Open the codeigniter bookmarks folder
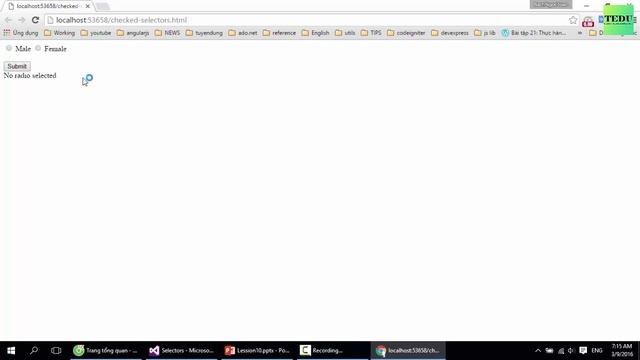The height and width of the screenshot is (360, 640). [406, 33]
